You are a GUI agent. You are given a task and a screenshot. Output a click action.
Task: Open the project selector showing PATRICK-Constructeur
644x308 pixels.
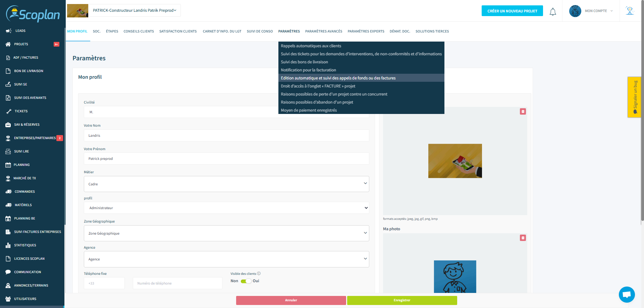point(134,10)
